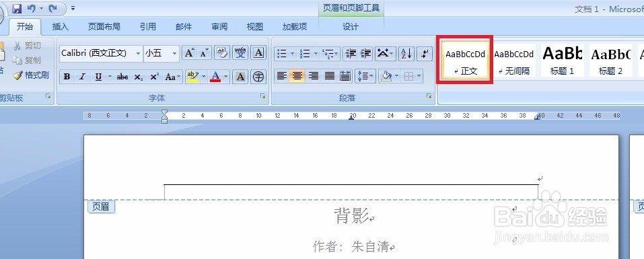Switch to the 开始 ribbon tab
The image size is (644, 259).
click(x=25, y=27)
